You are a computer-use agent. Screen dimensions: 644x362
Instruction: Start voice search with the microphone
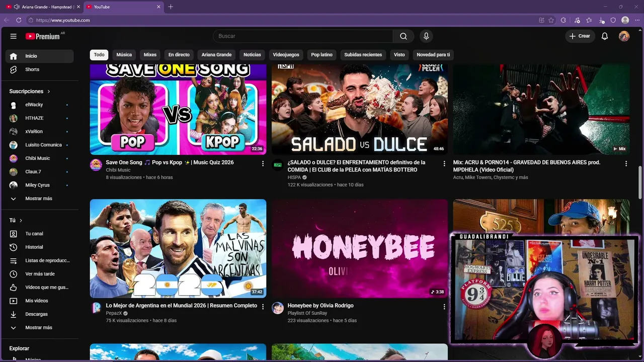tap(426, 36)
